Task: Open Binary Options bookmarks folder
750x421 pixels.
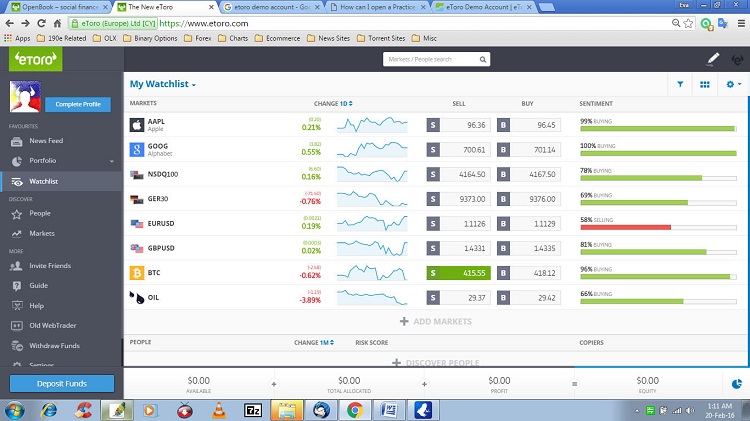Action: pos(150,38)
